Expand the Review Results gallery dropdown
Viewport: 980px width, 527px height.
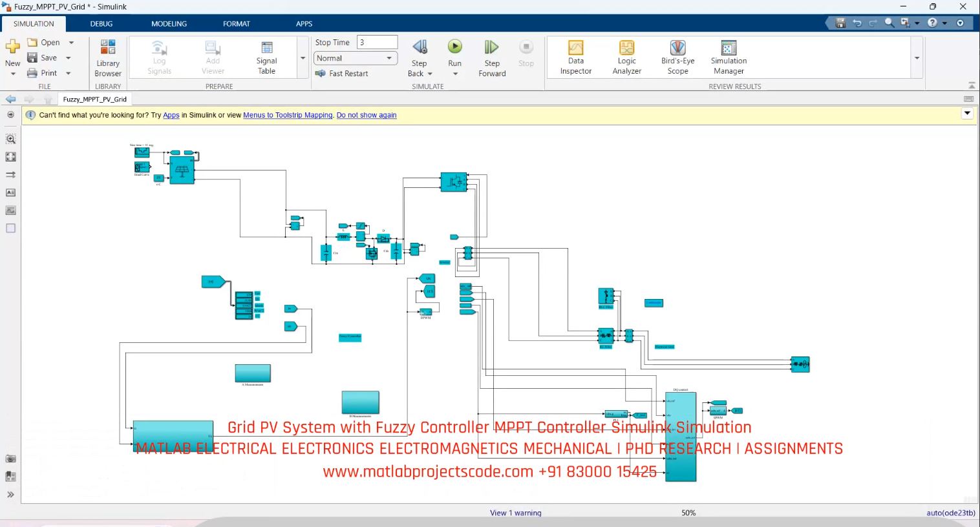(917, 57)
